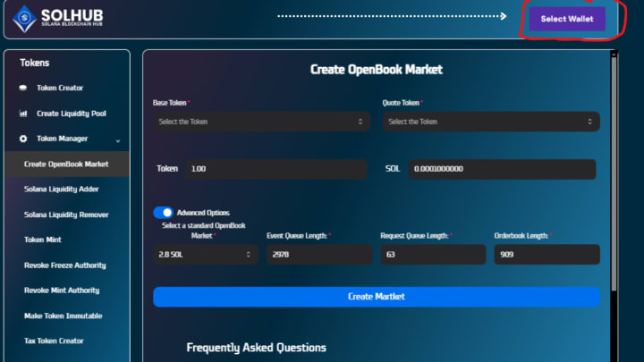Viewport: 644px width, 362px height.
Task: Open Revoke Freeze Authority page
Action: [x=65, y=265]
